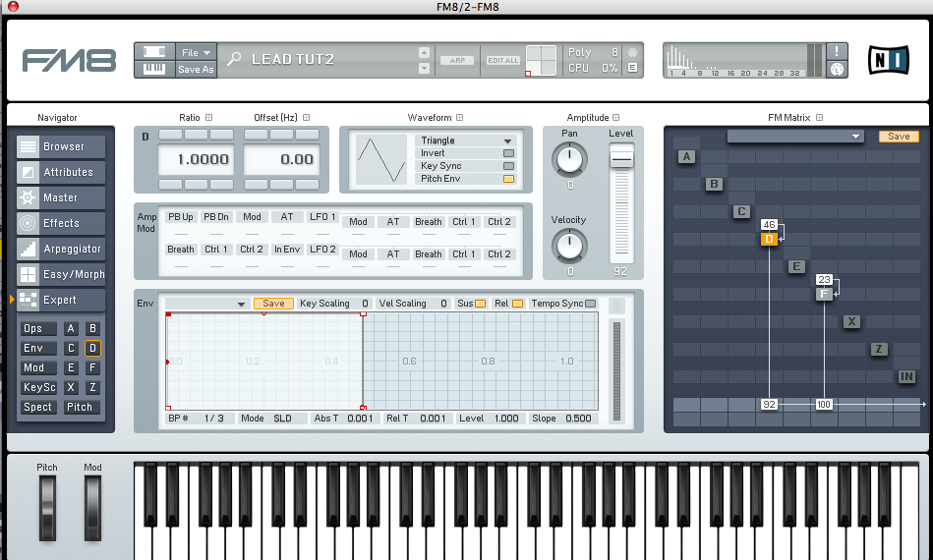Toggle the Rel envelope switch
Viewport: 933px width, 560px height.
point(518,304)
